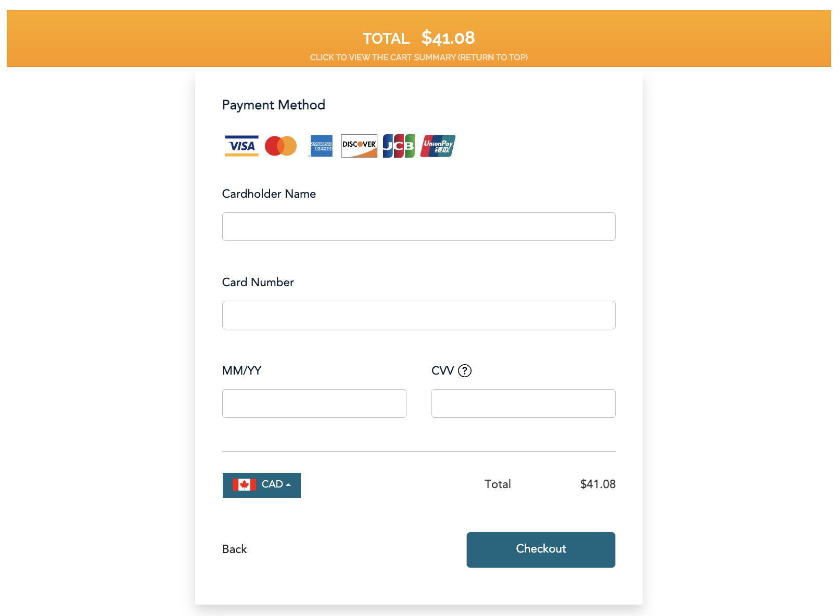The height and width of the screenshot is (616, 840).
Task: Click the Total $41.08 amount
Action: point(598,484)
